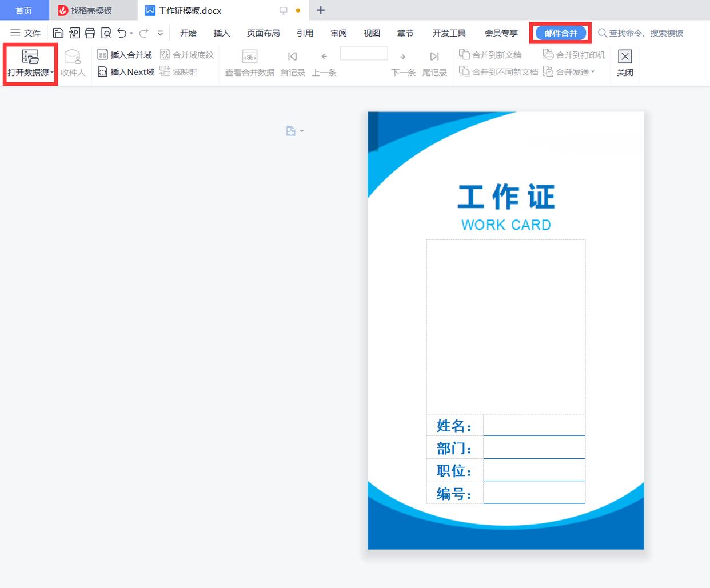This screenshot has height=588, width=710.
Task: Jump to 首记录 first record
Action: (293, 63)
